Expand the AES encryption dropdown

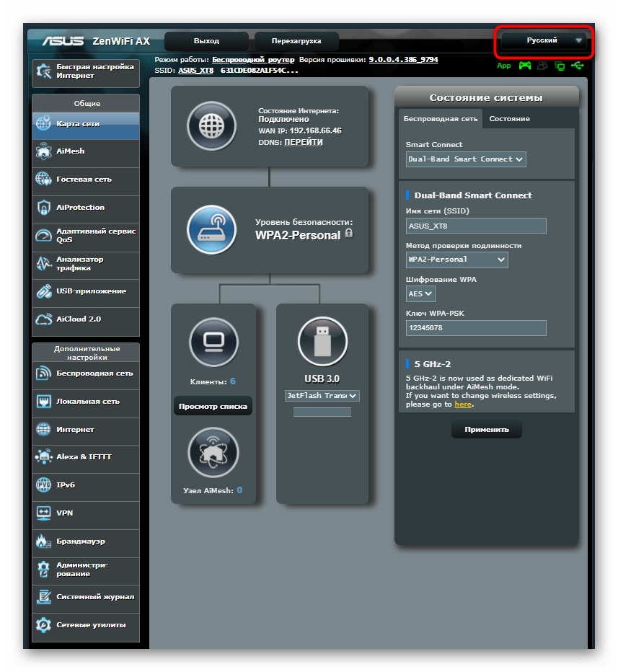421,293
